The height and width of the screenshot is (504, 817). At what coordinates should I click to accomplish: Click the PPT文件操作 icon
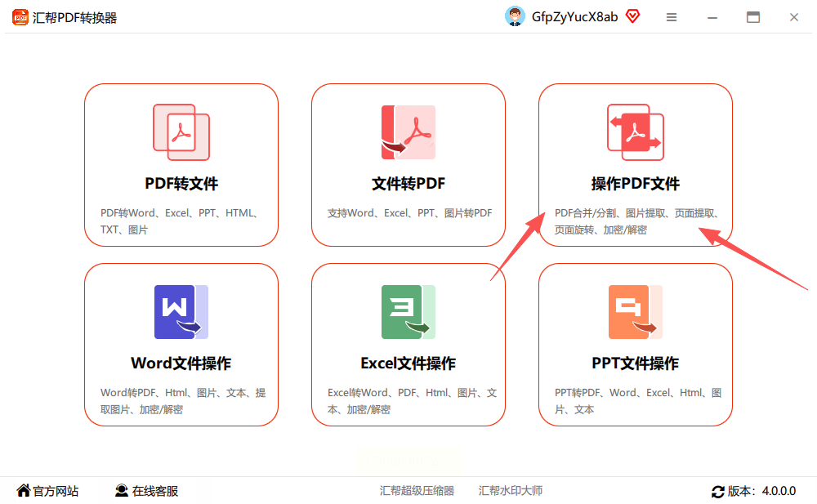(636, 312)
